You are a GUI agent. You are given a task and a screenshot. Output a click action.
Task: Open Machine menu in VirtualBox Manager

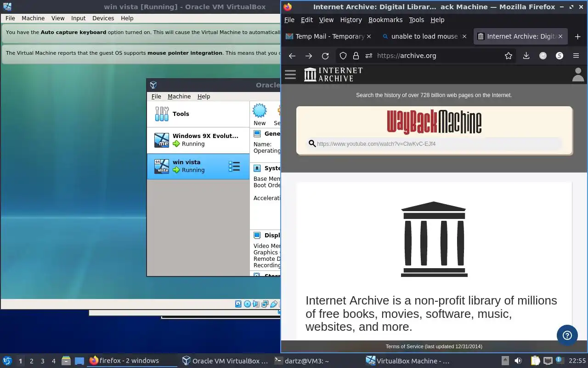tap(179, 96)
